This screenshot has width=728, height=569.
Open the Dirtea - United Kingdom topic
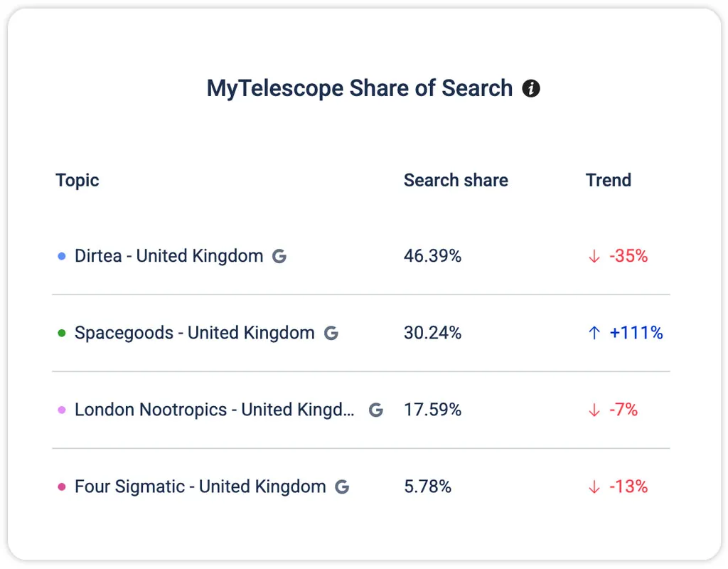click(x=168, y=256)
